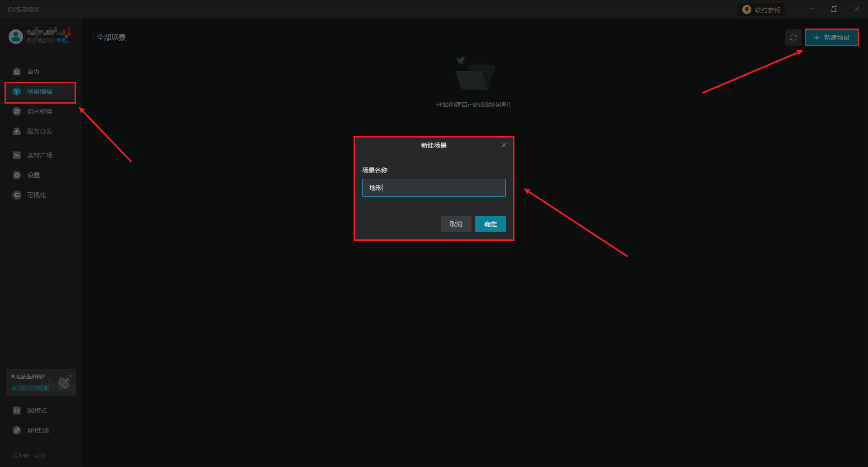868x467 pixels.
Task: Click the empty folder illustration
Action: (x=474, y=75)
